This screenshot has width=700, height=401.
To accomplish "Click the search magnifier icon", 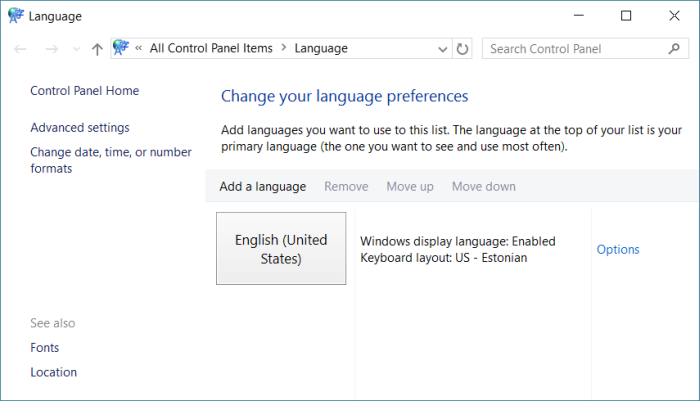I will click(x=674, y=48).
